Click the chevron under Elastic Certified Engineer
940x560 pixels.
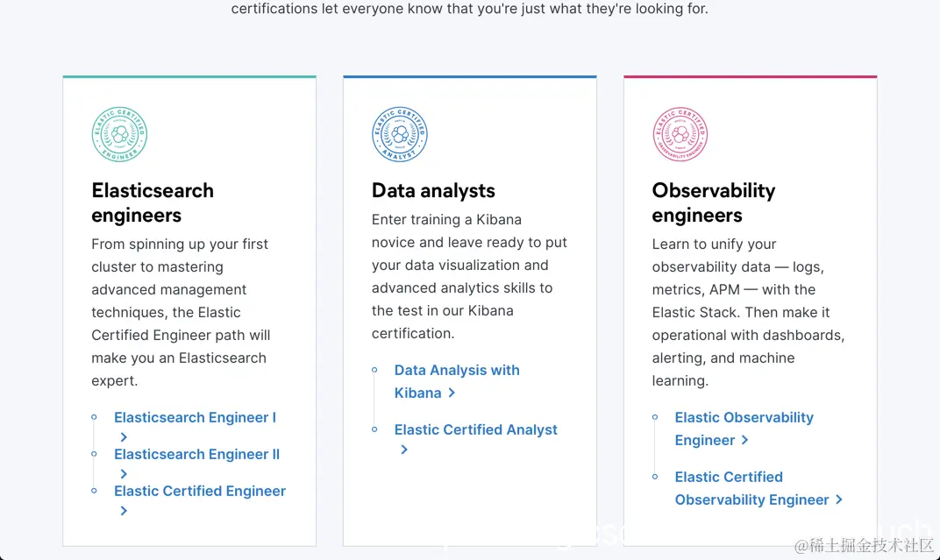[124, 510]
